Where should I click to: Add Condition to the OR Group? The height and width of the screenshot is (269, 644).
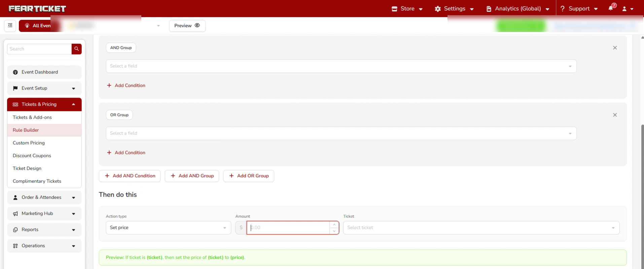[x=126, y=153]
